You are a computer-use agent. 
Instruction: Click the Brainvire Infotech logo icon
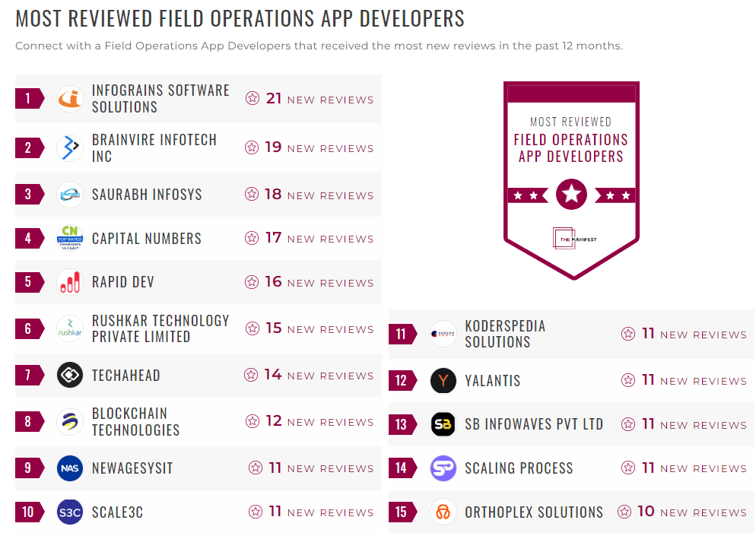70,147
